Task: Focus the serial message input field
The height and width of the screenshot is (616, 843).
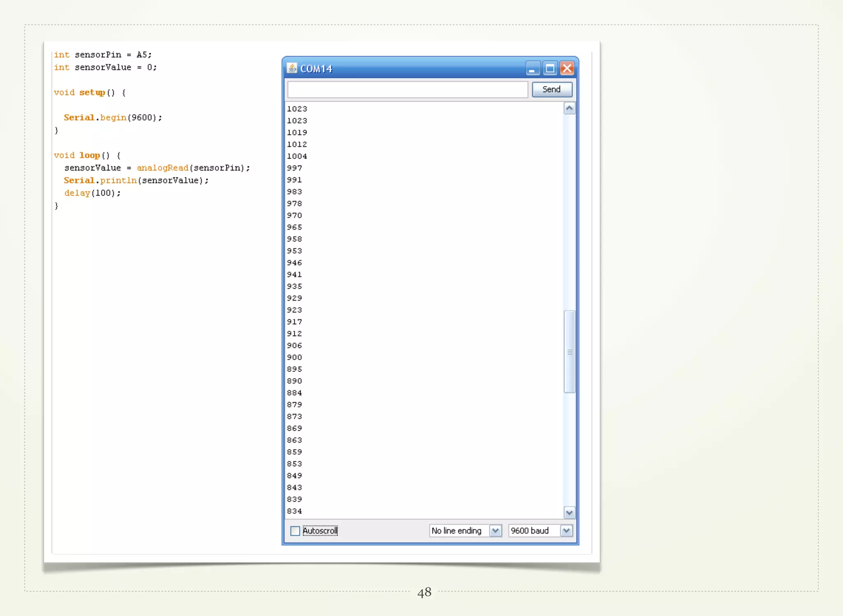Action: click(408, 89)
